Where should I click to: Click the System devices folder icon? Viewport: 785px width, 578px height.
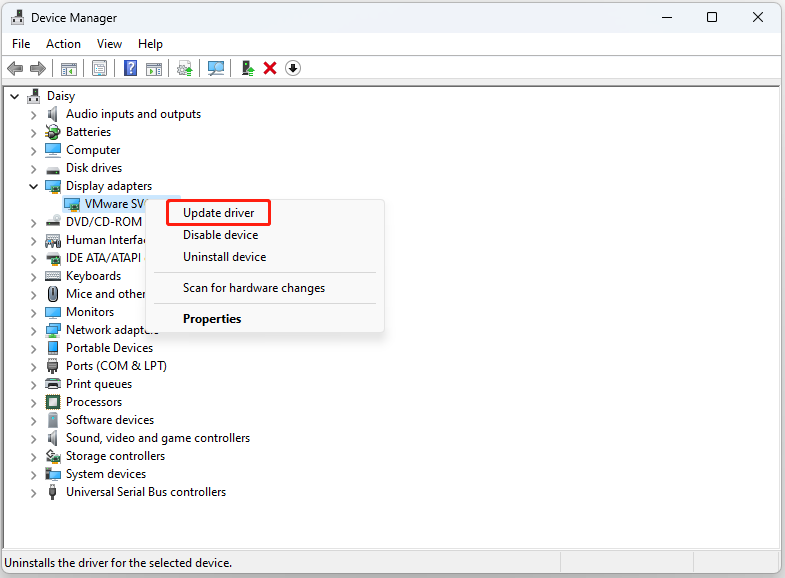click(x=53, y=474)
